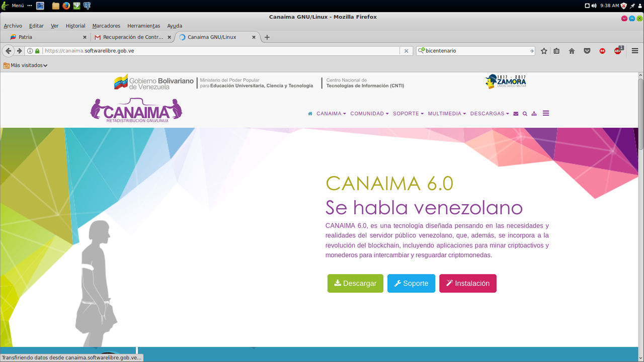Show site information for the page
This screenshot has width=644, height=362.
30,51
